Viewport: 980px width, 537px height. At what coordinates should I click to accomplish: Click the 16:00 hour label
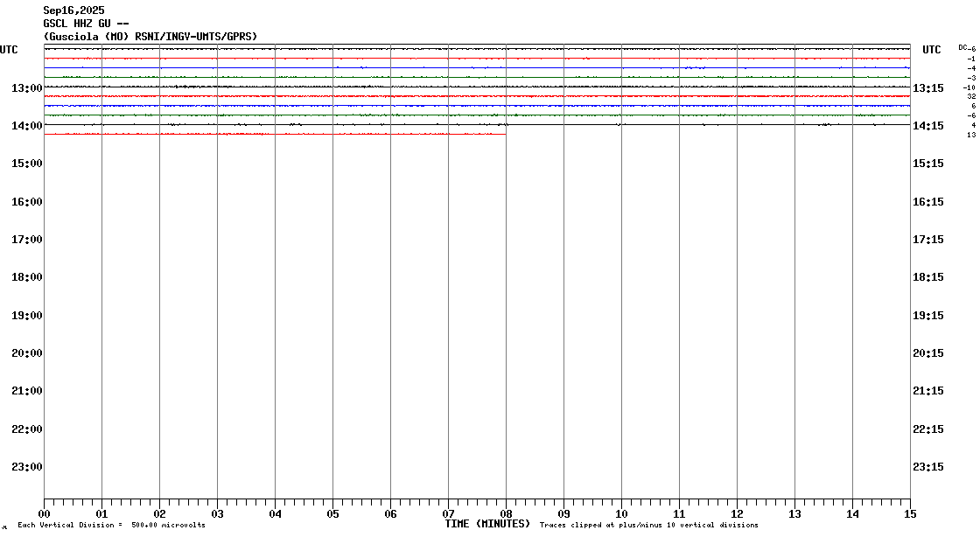[x=27, y=202]
